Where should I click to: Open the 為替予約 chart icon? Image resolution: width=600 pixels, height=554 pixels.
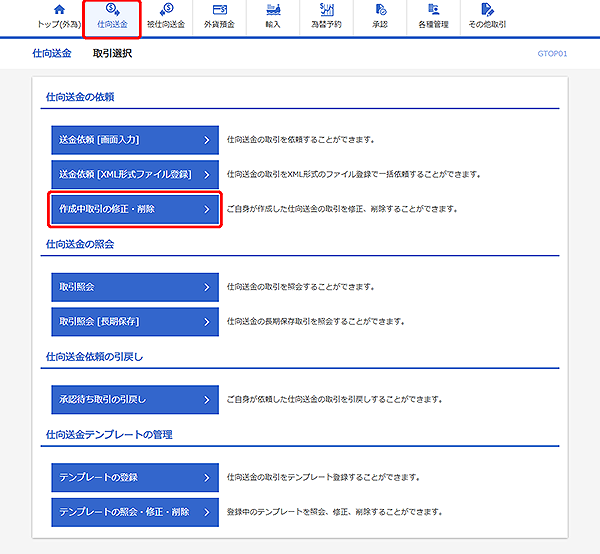327,9
